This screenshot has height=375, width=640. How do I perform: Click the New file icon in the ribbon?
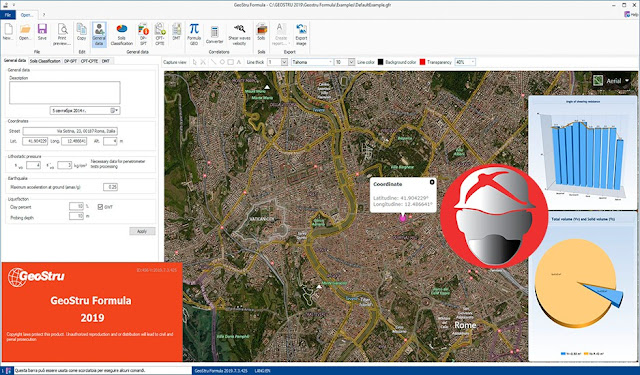7,32
